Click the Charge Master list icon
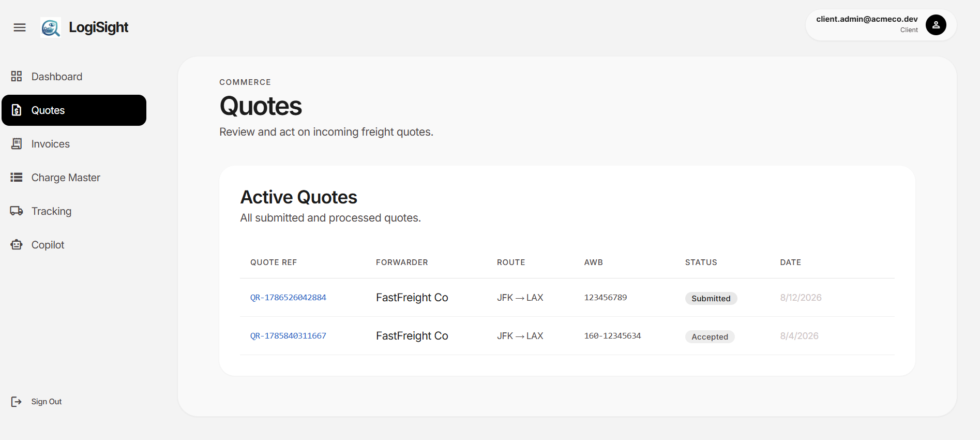Viewport: 980px width, 440px height. 17,178
